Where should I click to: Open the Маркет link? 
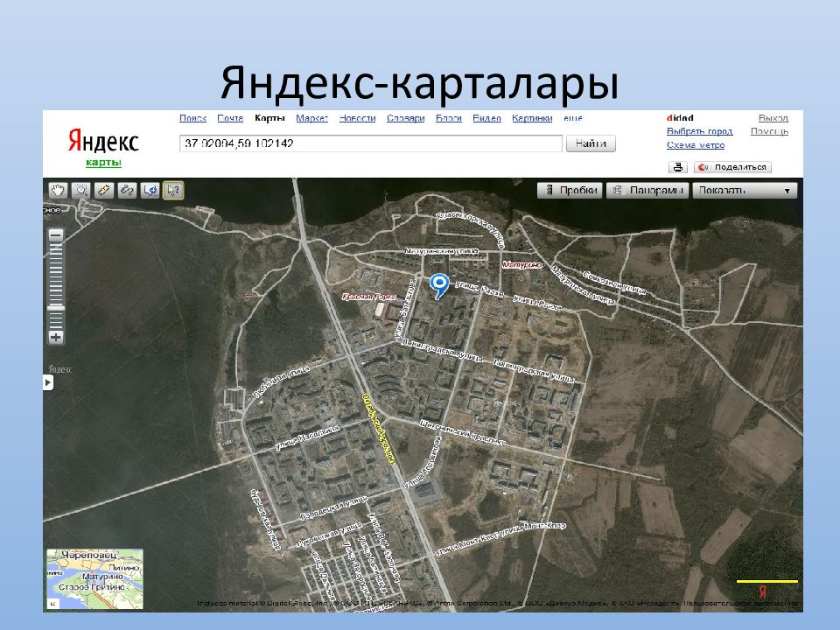tap(311, 118)
